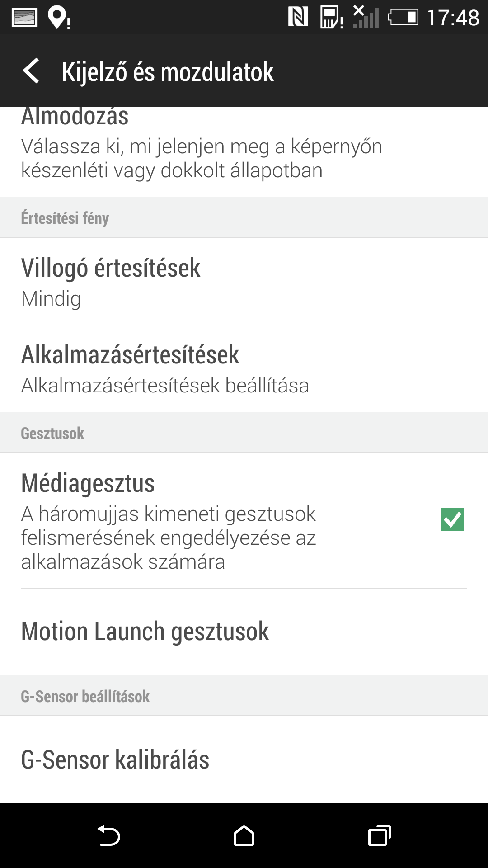
Task: Open recent apps overview button
Action: click(x=379, y=835)
